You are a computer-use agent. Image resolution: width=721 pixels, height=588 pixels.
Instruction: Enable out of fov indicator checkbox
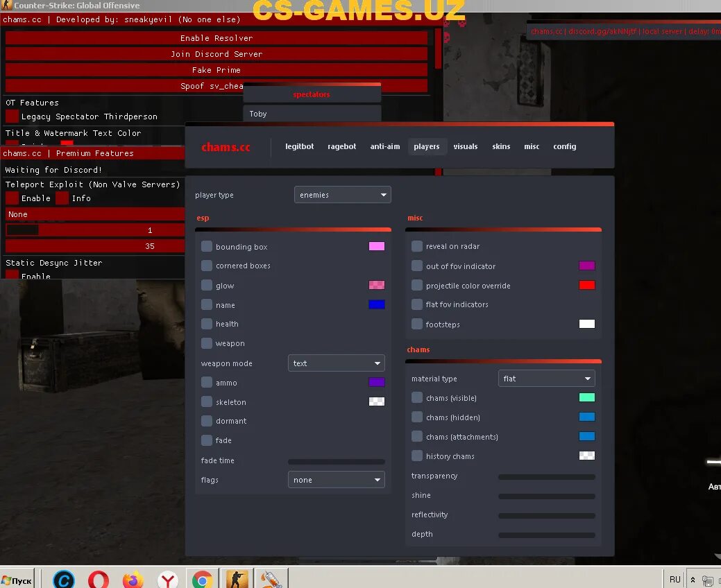pyautogui.click(x=417, y=266)
